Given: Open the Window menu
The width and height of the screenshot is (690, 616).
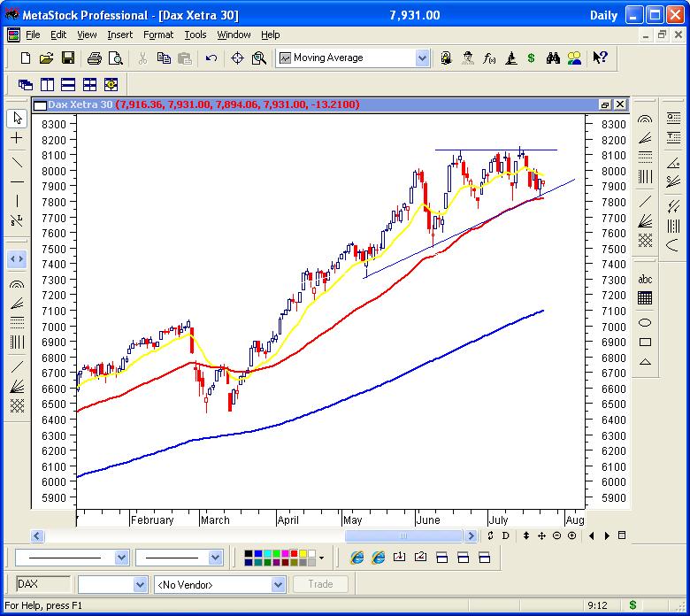Looking at the screenshot, I should coord(234,35).
